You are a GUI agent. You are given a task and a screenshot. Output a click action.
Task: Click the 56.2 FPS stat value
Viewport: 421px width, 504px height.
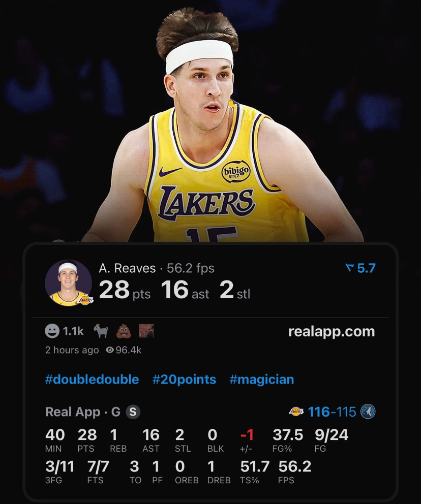(295, 466)
